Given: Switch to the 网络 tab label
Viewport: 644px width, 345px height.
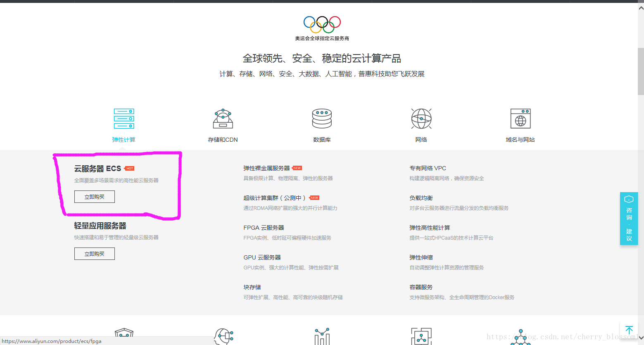Looking at the screenshot, I should click(421, 140).
